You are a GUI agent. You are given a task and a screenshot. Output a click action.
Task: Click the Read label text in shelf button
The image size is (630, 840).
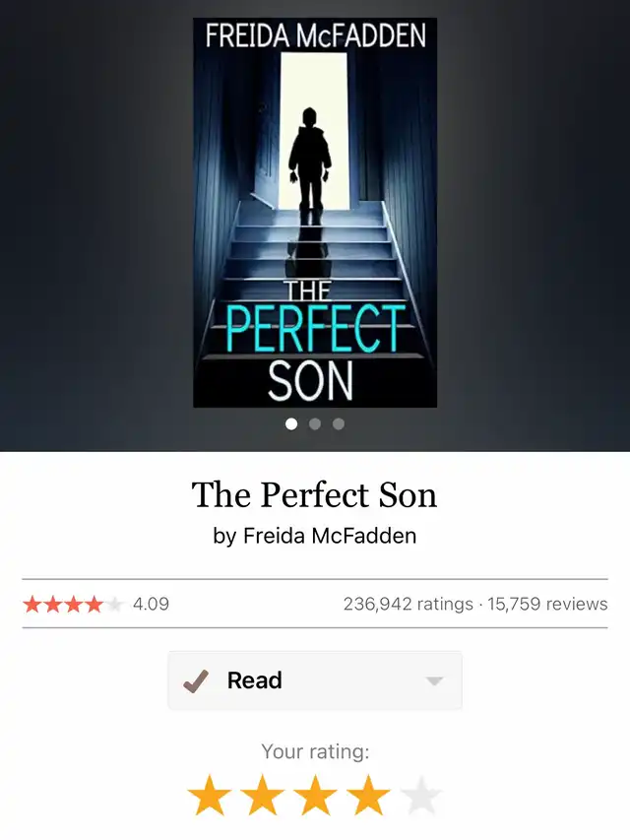tap(255, 680)
